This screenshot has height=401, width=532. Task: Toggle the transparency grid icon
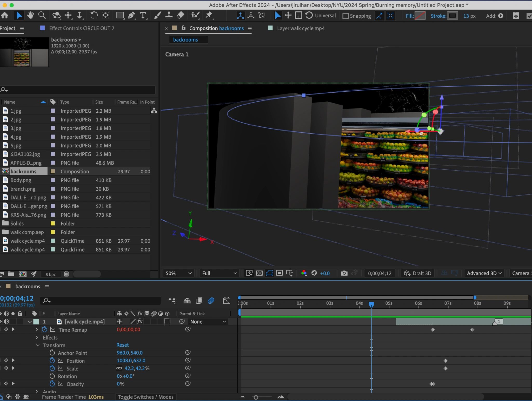pyautogui.click(x=259, y=273)
